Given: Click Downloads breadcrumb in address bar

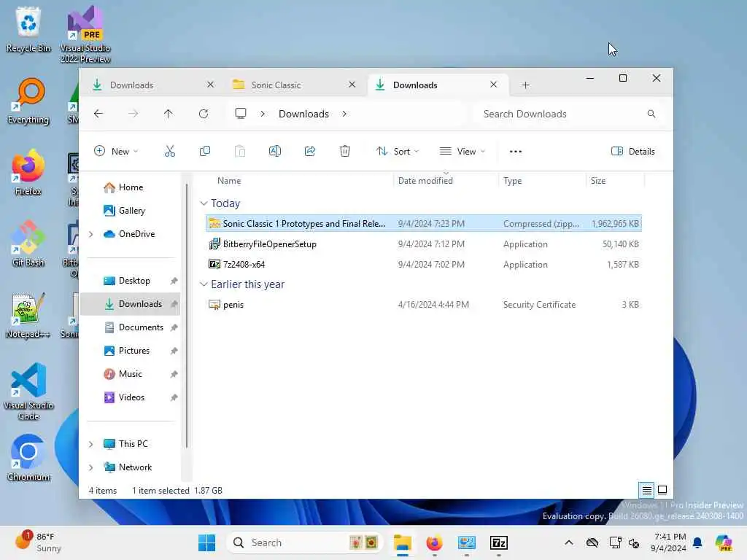Looking at the screenshot, I should [x=304, y=114].
